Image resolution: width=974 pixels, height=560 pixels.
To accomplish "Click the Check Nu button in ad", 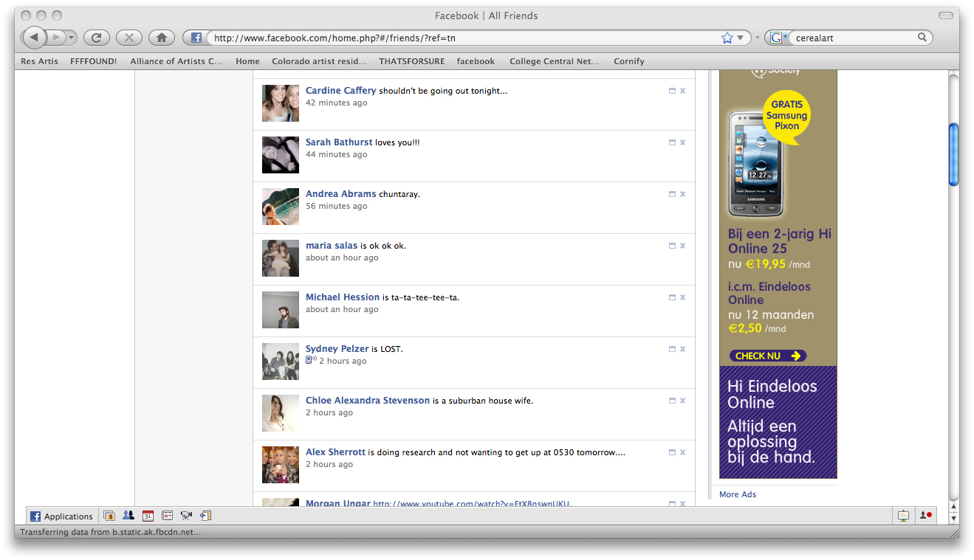I will tap(767, 356).
